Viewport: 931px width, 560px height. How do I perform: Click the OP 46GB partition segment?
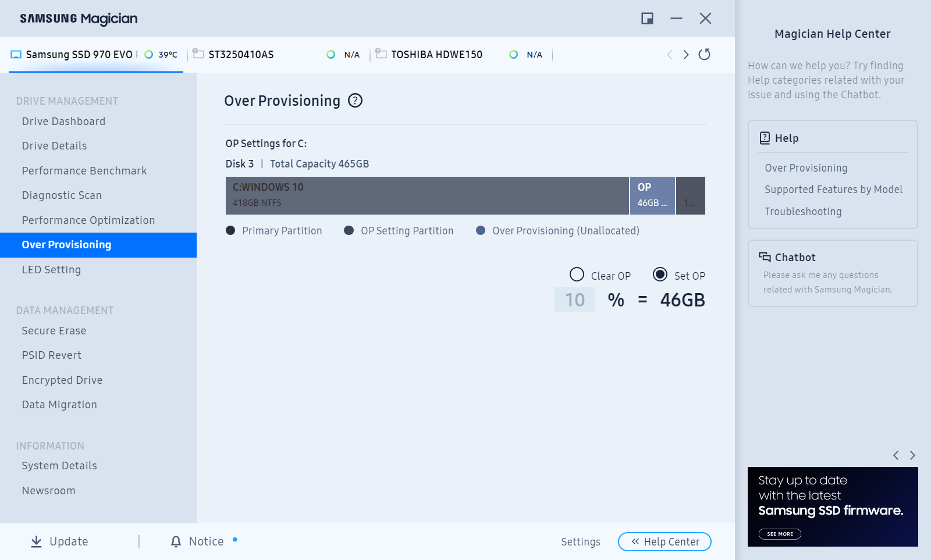652,195
